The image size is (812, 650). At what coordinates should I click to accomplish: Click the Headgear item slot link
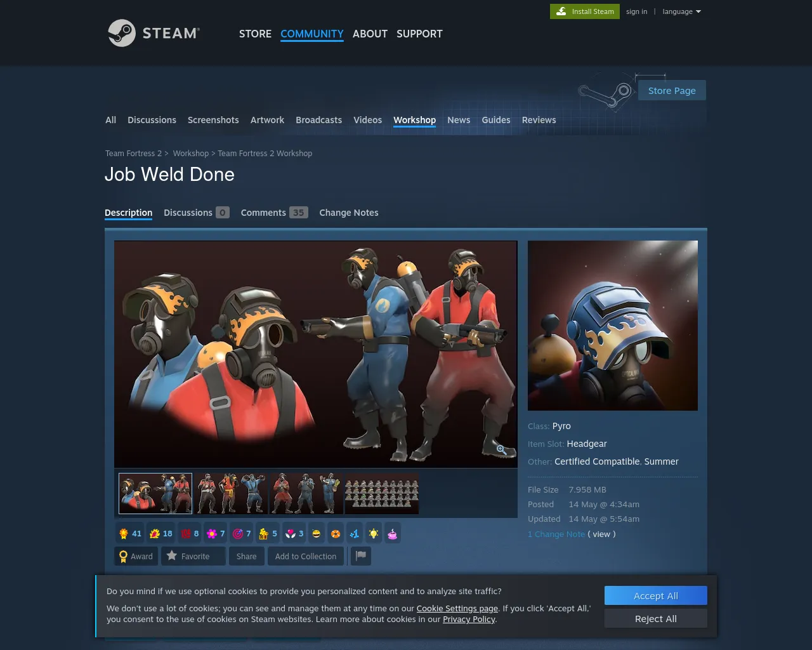pyautogui.click(x=587, y=444)
